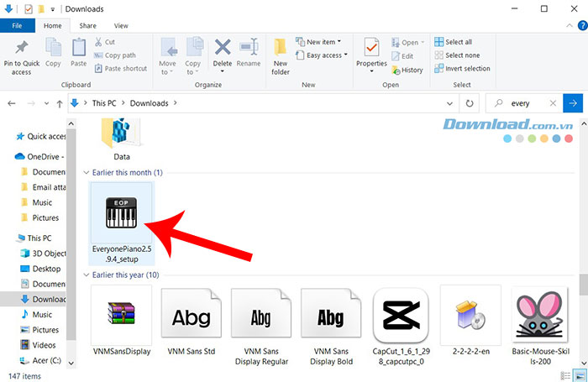Collapse the Earlier this year group
This screenshot has height=382, width=588.
click(x=87, y=275)
